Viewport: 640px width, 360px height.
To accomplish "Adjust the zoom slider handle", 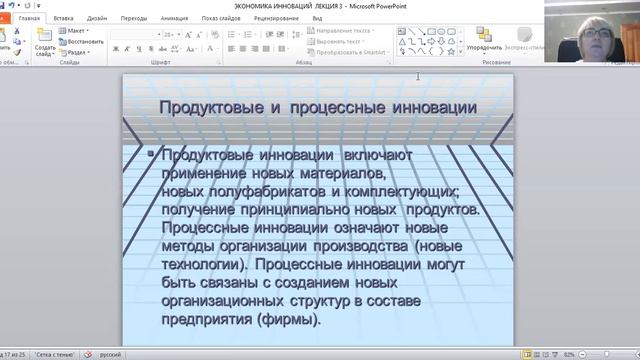I will (607, 355).
